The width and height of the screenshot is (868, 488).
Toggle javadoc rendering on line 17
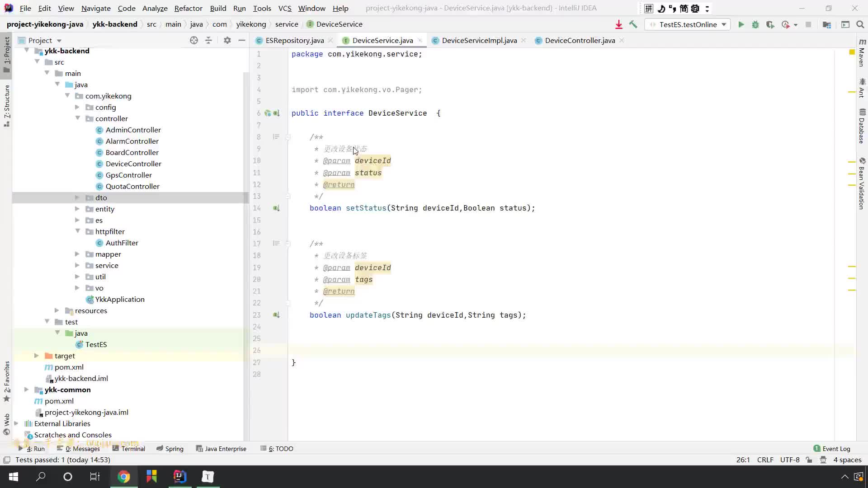pos(276,244)
